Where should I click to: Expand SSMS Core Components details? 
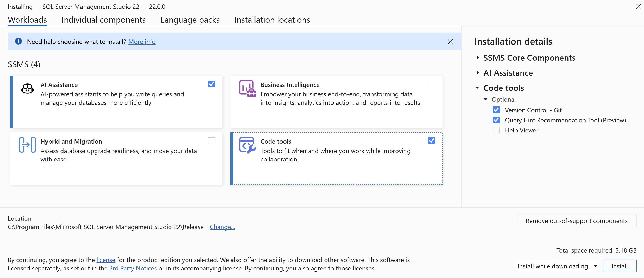(477, 58)
